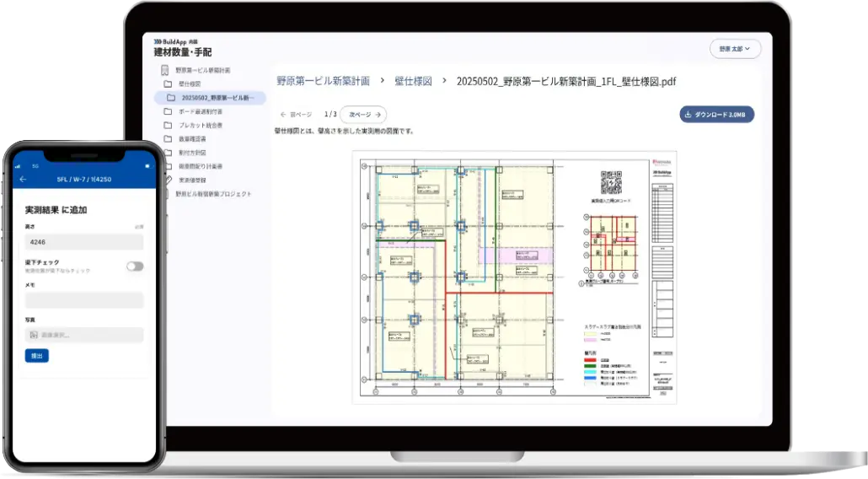Click the 前ページ previous page button
The height and width of the screenshot is (479, 868).
[x=296, y=115]
